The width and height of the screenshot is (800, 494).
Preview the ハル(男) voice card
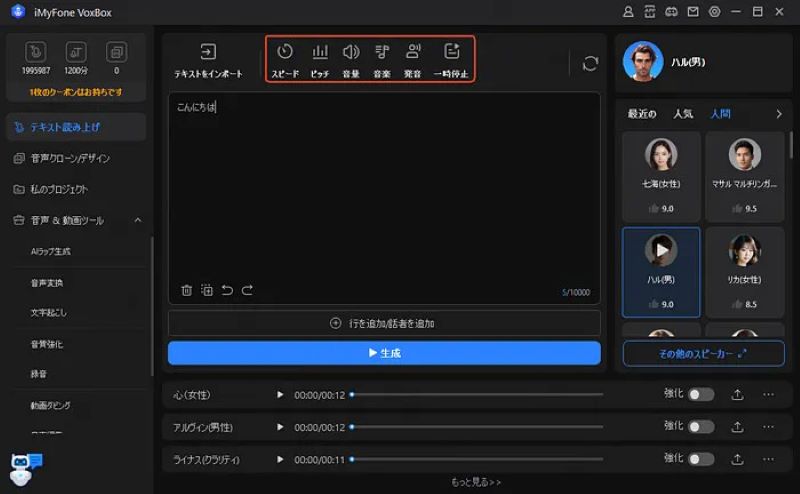point(661,250)
